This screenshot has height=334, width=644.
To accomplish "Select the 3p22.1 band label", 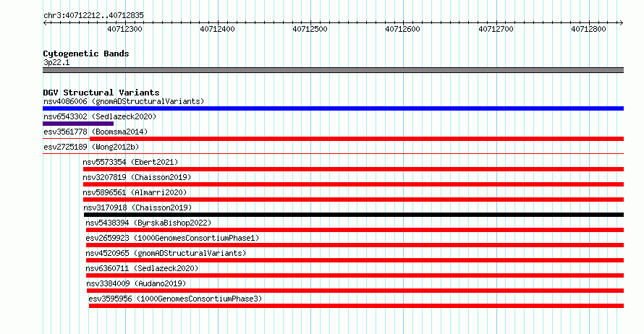I will [56, 62].
